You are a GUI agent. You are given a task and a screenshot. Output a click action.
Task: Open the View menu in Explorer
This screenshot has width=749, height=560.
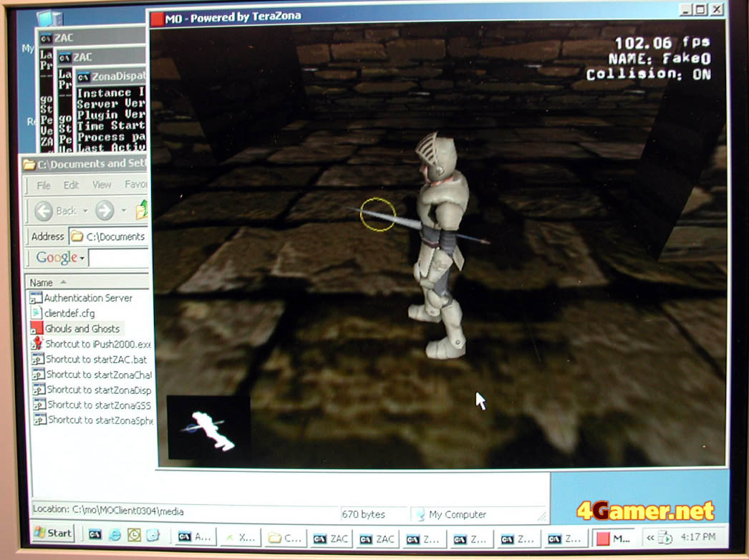pos(102,185)
